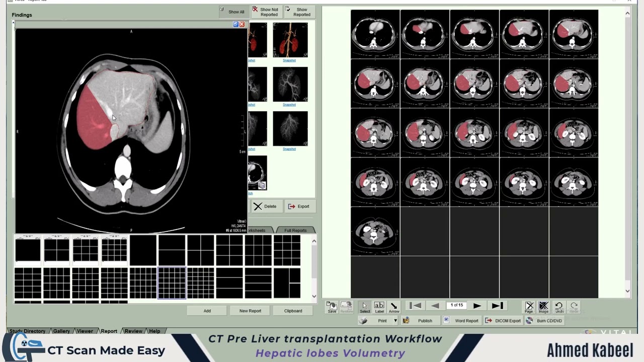644x362 pixels.
Task: Click the Findings panel title
Action: coord(22,15)
